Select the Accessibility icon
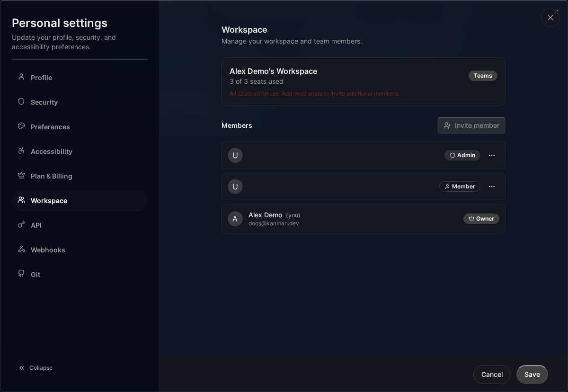 (x=21, y=151)
